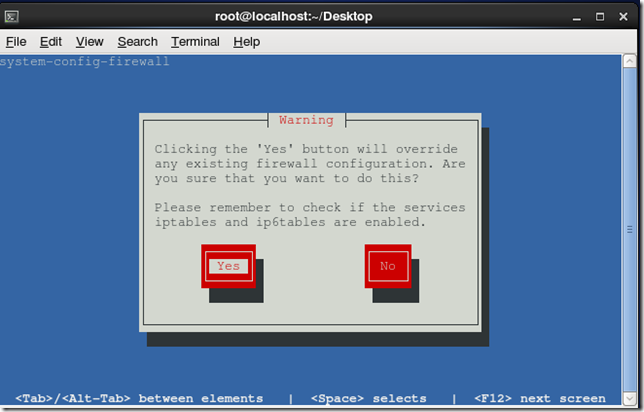This screenshot has height=412, width=644.
Task: Open the Help menu
Action: pyautogui.click(x=246, y=41)
